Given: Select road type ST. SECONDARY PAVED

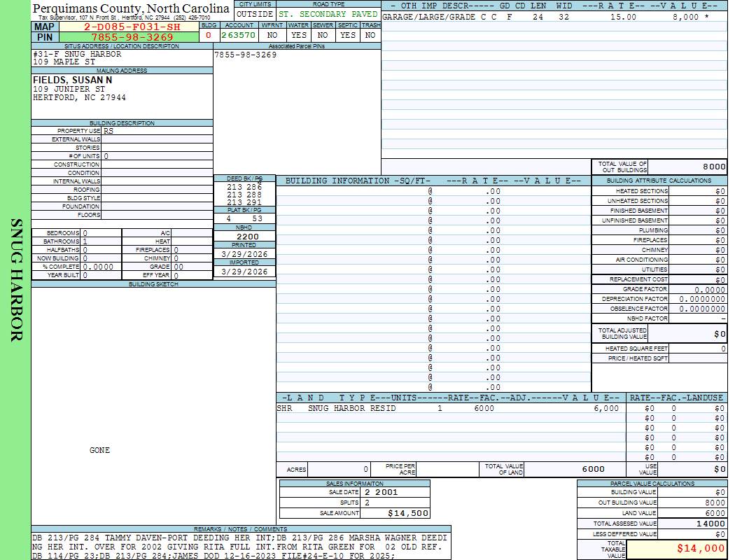Looking at the screenshot, I should click(x=328, y=14).
